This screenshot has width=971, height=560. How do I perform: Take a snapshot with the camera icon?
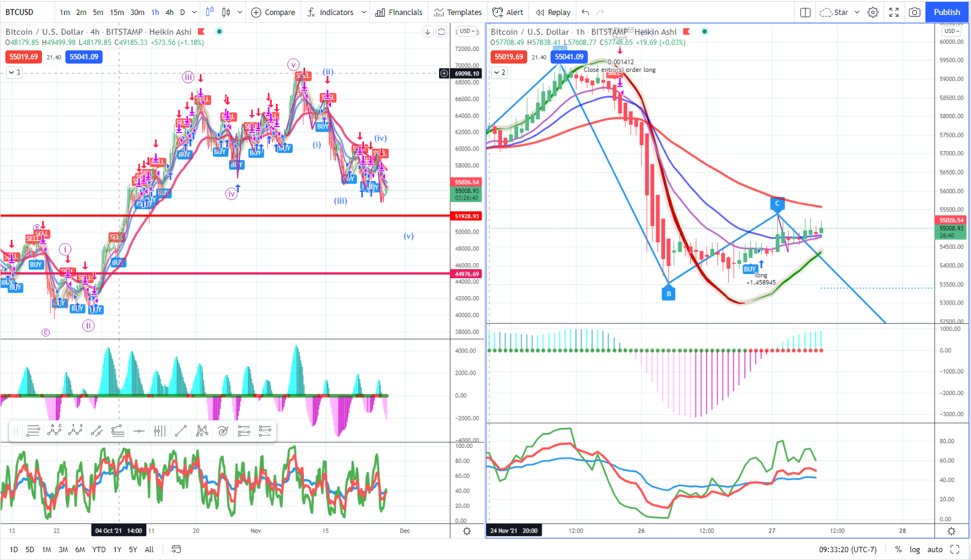pos(915,12)
